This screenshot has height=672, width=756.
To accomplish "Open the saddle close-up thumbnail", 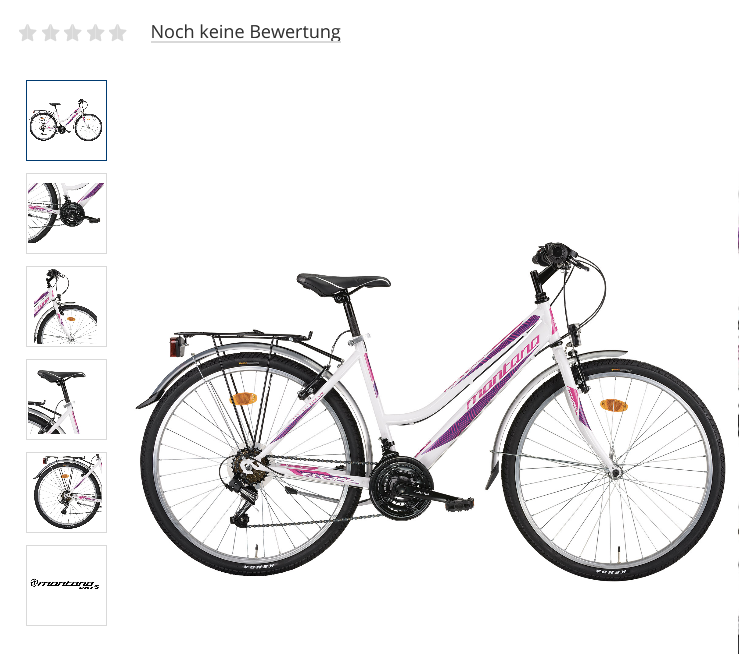I will (x=67, y=400).
